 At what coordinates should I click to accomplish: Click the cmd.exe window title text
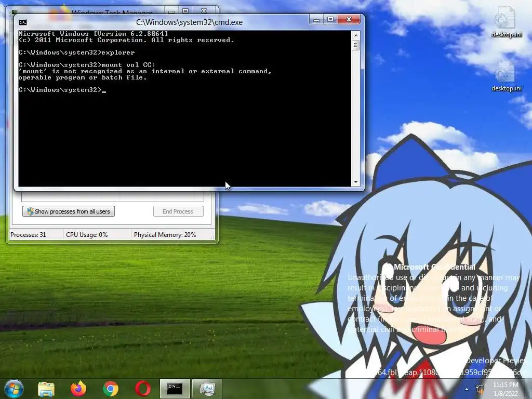189,22
